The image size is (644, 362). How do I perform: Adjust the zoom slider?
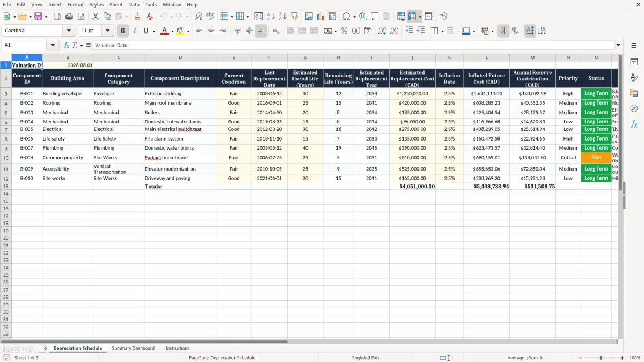[x=601, y=358]
